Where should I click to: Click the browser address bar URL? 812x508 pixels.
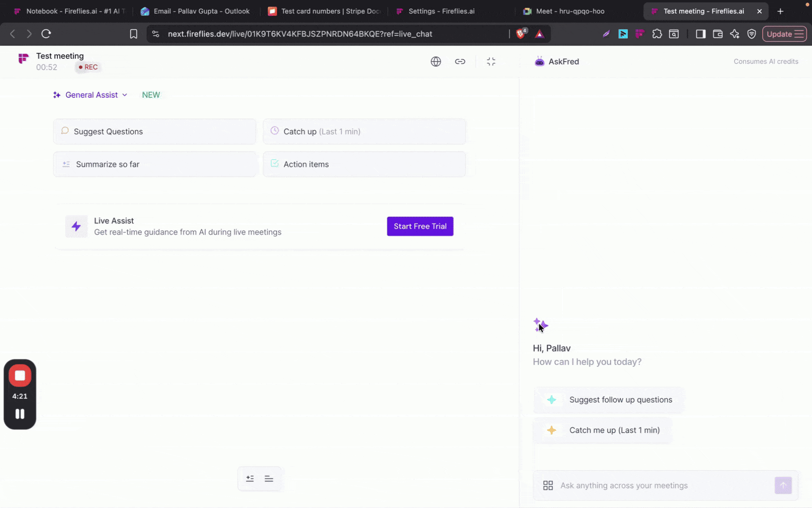point(300,34)
